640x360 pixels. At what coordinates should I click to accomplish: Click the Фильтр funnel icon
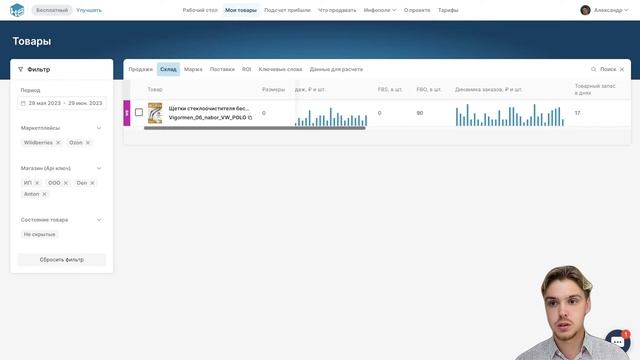[x=20, y=69]
